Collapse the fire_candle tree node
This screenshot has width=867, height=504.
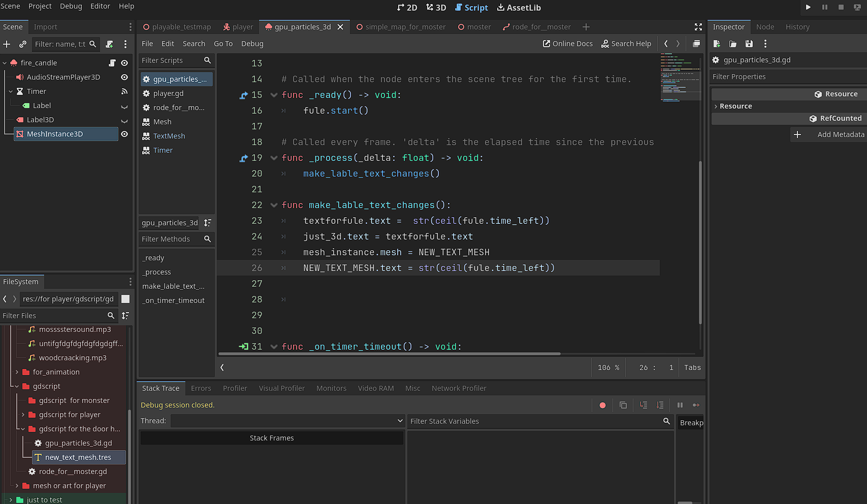(x=5, y=63)
